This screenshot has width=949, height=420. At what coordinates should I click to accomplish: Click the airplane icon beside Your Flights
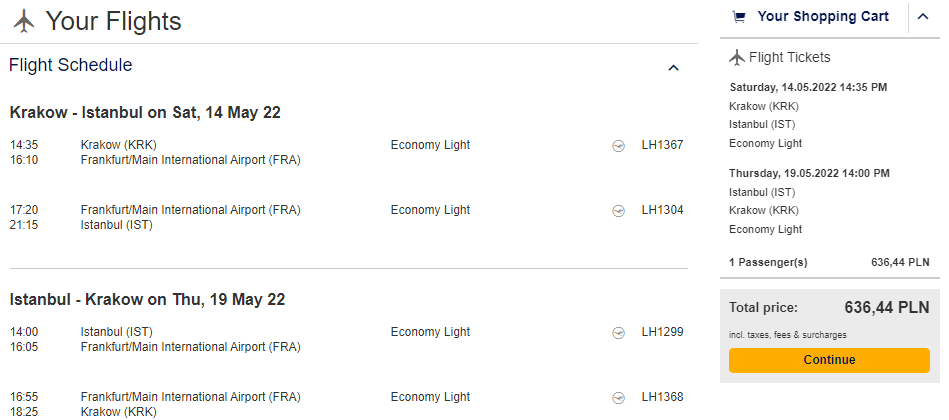pyautogui.click(x=24, y=22)
